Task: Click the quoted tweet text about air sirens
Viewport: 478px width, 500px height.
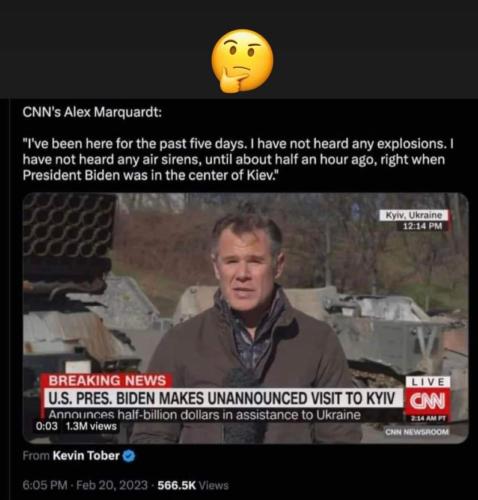Action: [238, 159]
